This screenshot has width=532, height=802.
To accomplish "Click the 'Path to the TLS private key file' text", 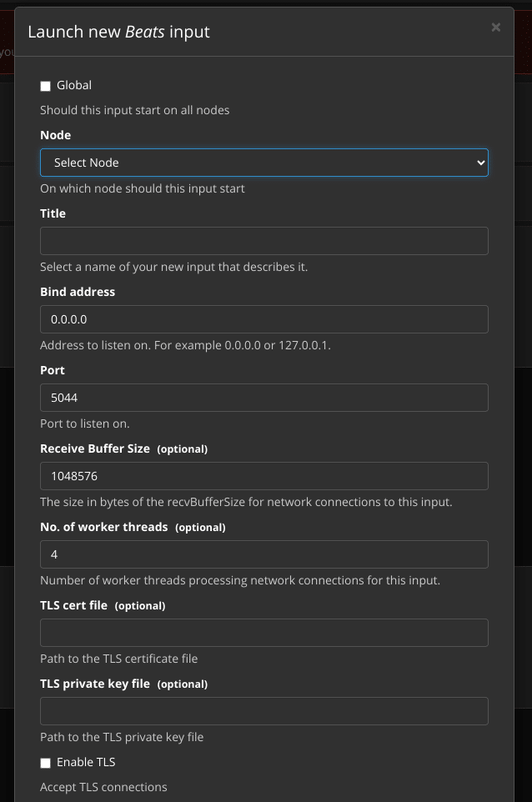I will click(122, 737).
